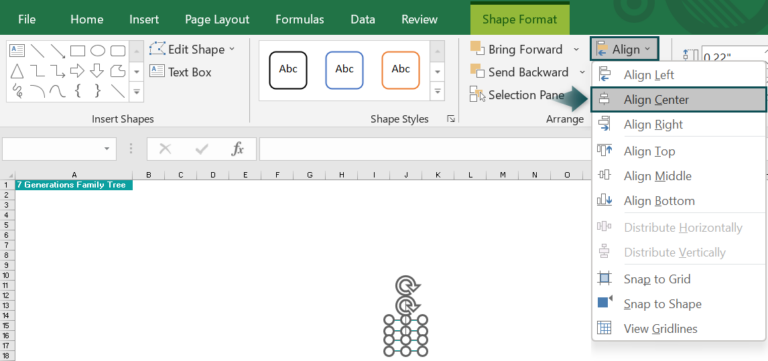Apply the orange outline Abc shape style
The height and width of the screenshot is (361, 768).
coord(401,70)
